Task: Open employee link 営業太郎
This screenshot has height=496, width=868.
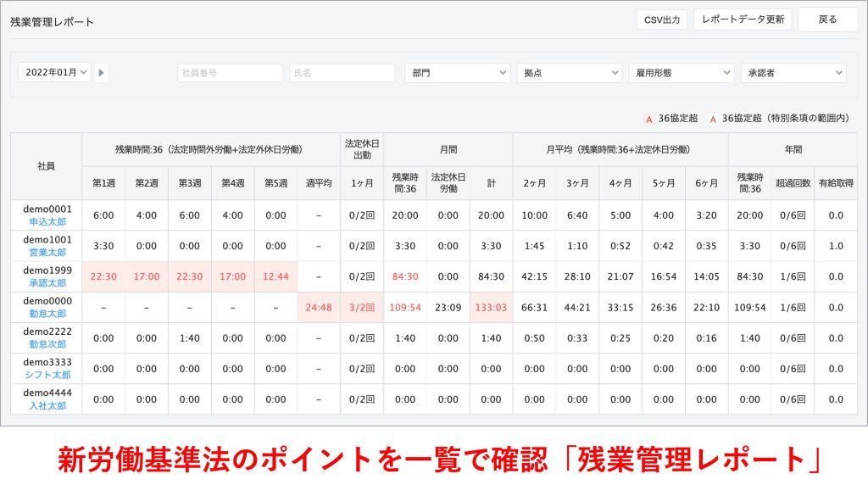Action: pos(47,253)
